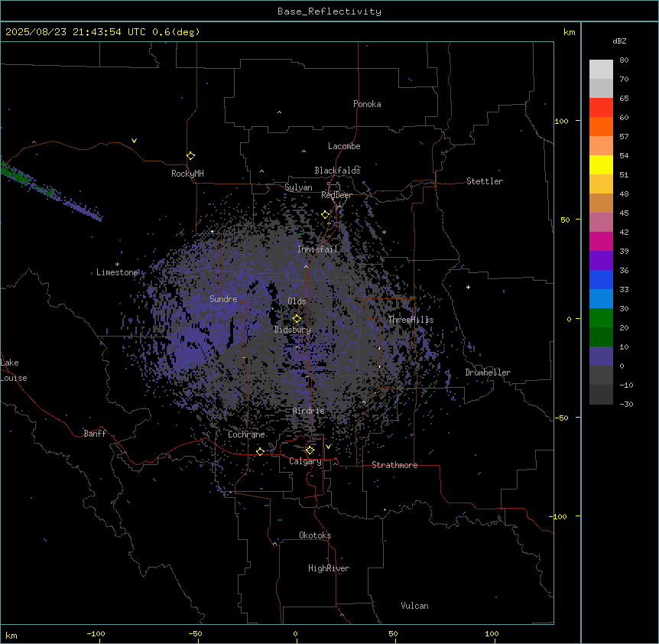Image resolution: width=659 pixels, height=644 pixels.
Task: Select the Drumheller label
Action: pyautogui.click(x=488, y=372)
